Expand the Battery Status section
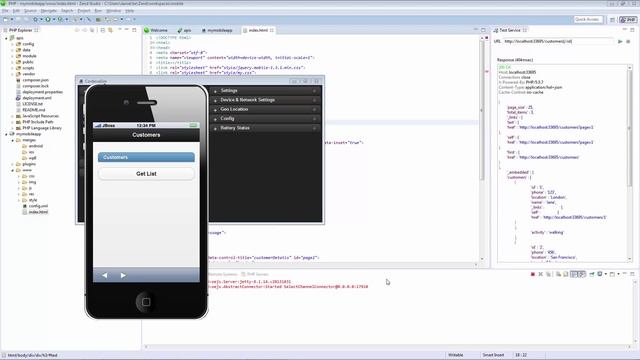The image size is (640, 360). click(264, 128)
